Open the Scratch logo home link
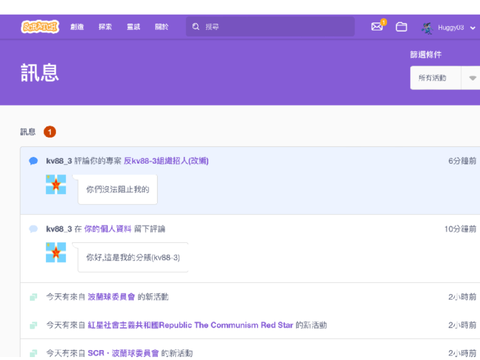Viewport: 480px width, 360px height. (40, 27)
